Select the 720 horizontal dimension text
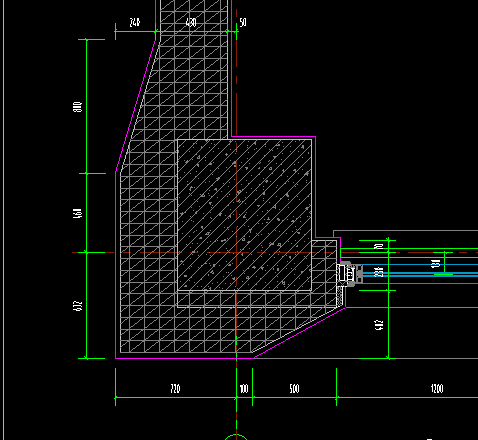The image size is (478, 440). pos(175,389)
